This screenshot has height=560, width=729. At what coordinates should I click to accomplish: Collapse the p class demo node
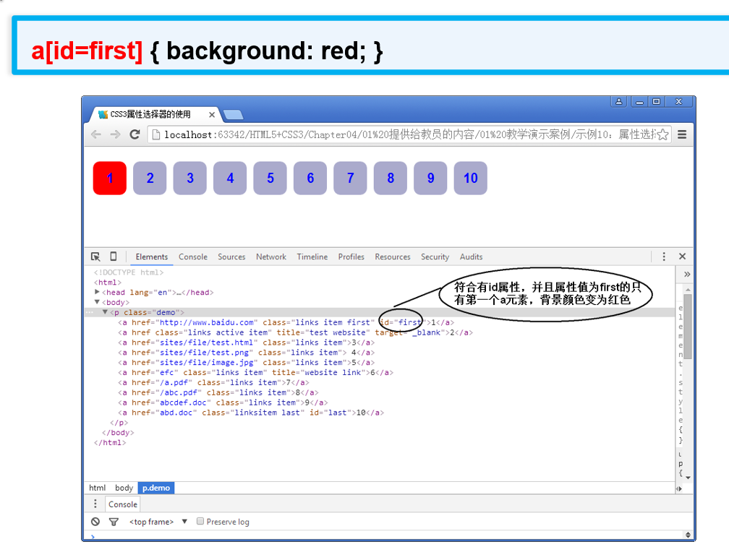point(105,312)
